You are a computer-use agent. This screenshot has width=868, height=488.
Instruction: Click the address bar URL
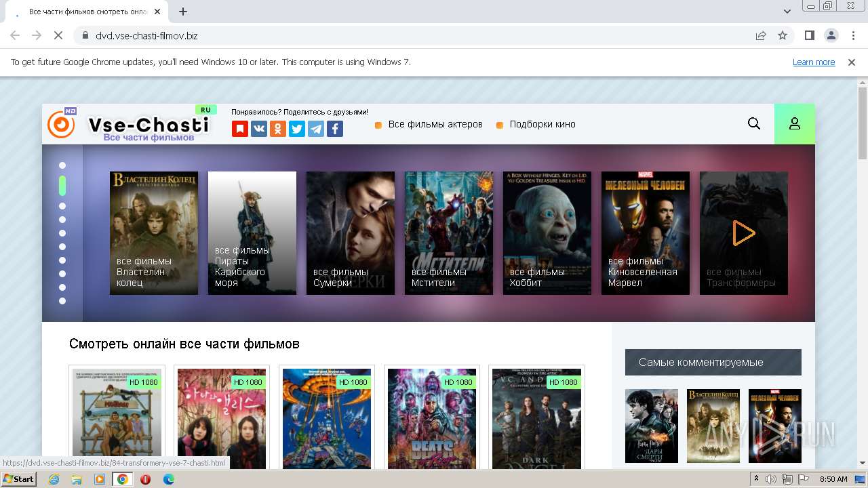pos(146,35)
